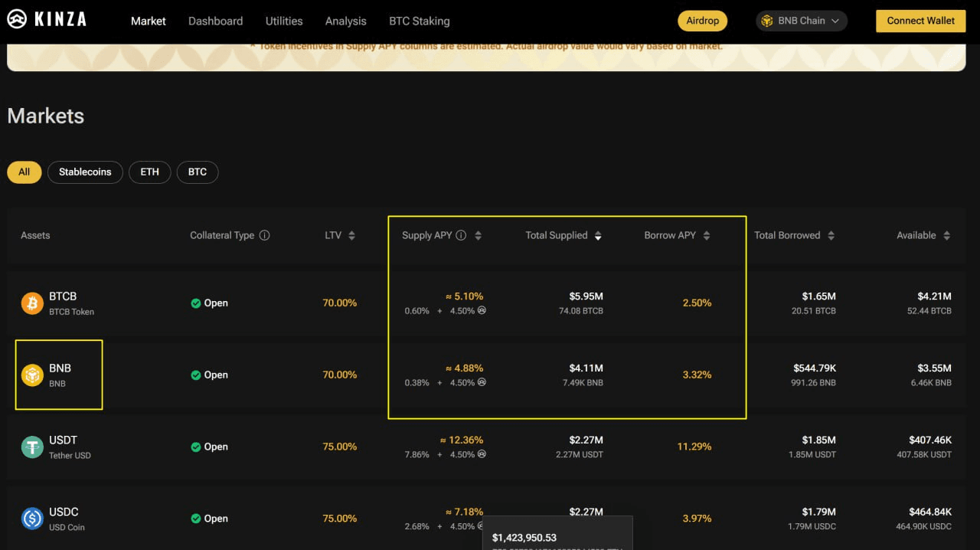
Task: Open the BNB Chain network dropdown
Action: (801, 21)
